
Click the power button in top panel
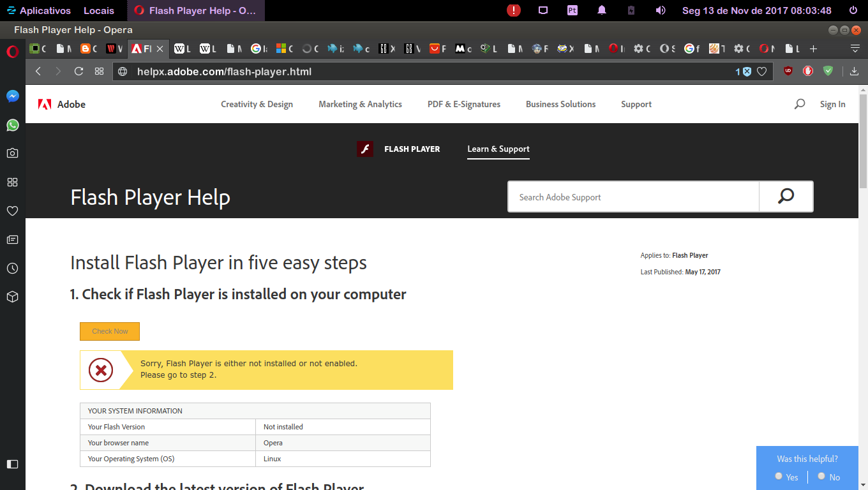[853, 10]
